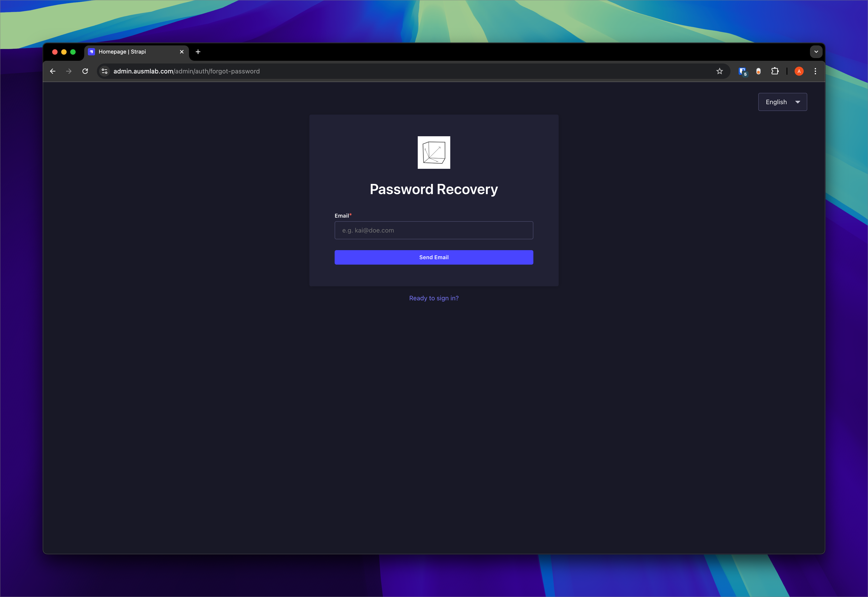The image size is (868, 597).
Task: Open the Bitwarden extension icon
Action: tap(742, 71)
